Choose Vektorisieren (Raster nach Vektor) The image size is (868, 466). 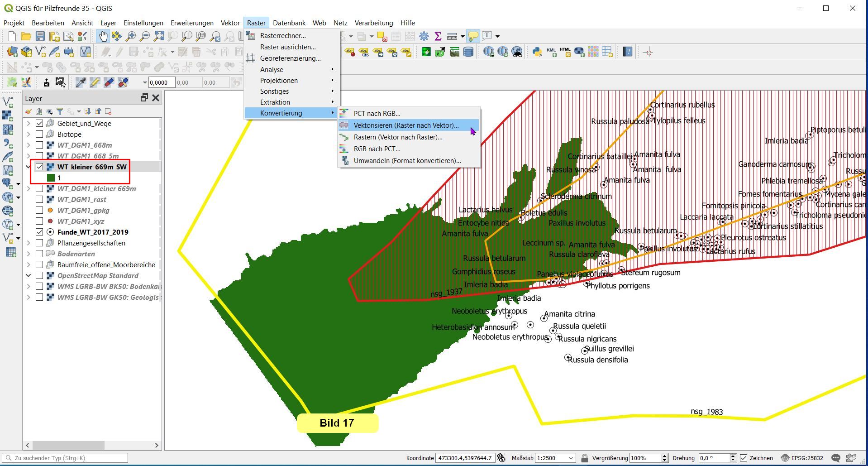point(406,125)
